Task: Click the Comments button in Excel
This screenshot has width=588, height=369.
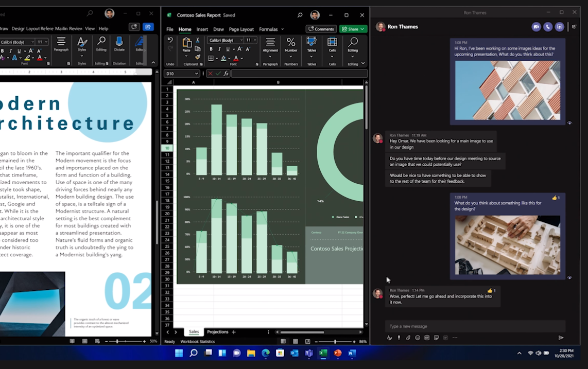Action: pos(321,29)
